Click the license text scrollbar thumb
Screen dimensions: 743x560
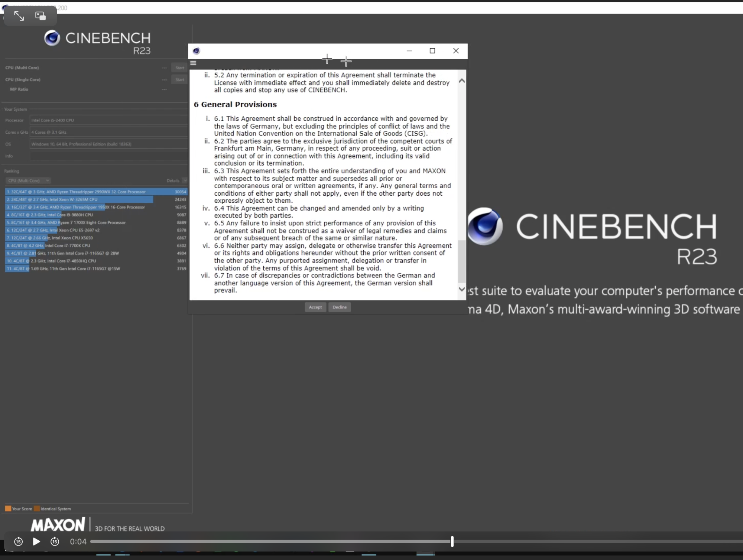[462, 261]
